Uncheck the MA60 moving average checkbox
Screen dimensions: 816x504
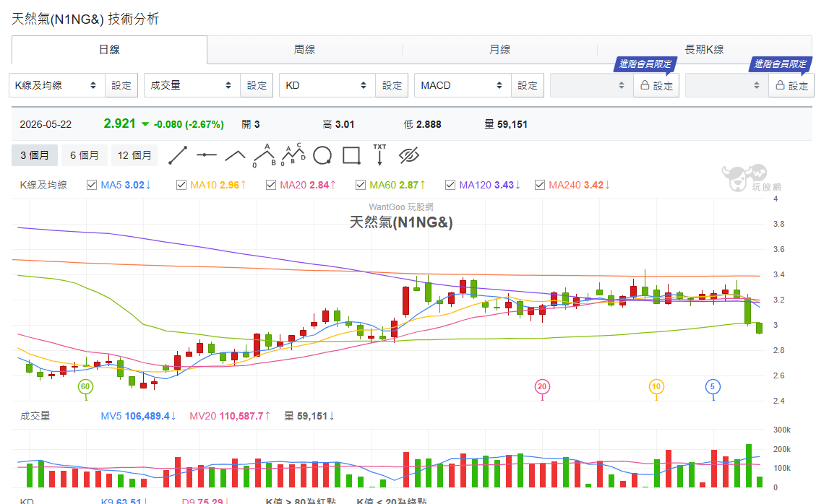click(360, 185)
